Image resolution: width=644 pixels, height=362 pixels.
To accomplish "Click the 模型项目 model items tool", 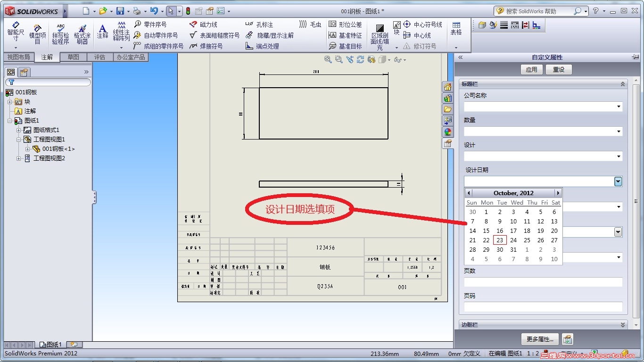I will tap(38, 34).
